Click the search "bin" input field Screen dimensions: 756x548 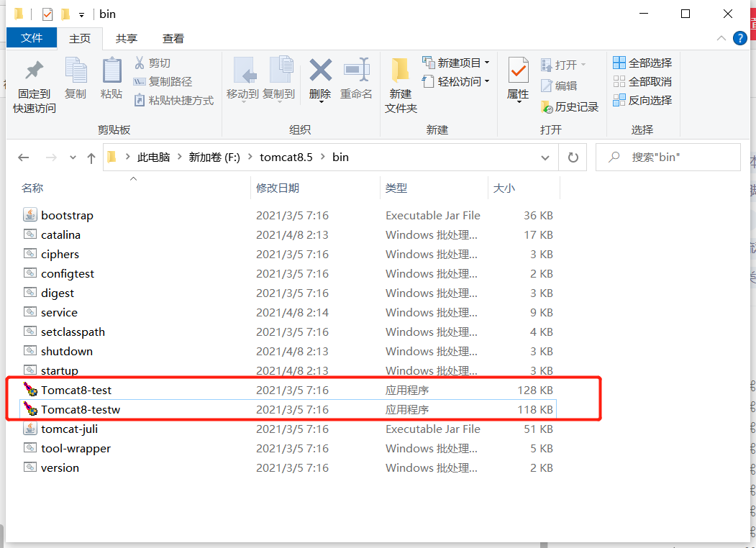coord(668,157)
